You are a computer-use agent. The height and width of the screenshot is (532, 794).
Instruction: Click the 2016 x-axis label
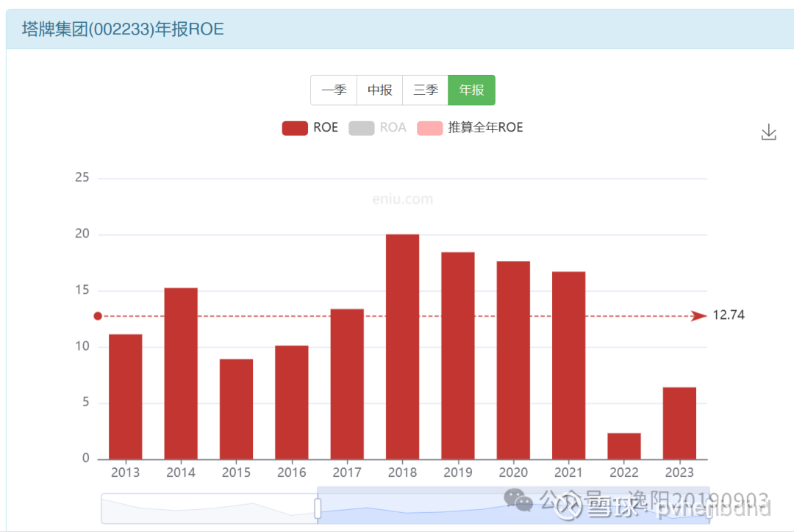(292, 472)
